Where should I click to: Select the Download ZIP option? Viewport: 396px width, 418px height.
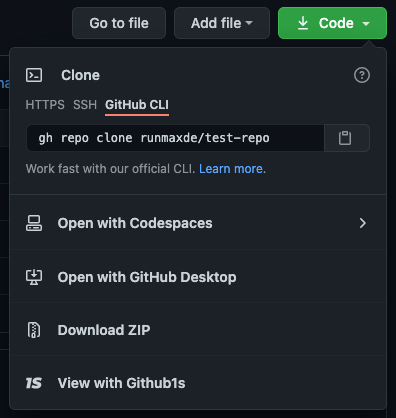click(x=198, y=330)
